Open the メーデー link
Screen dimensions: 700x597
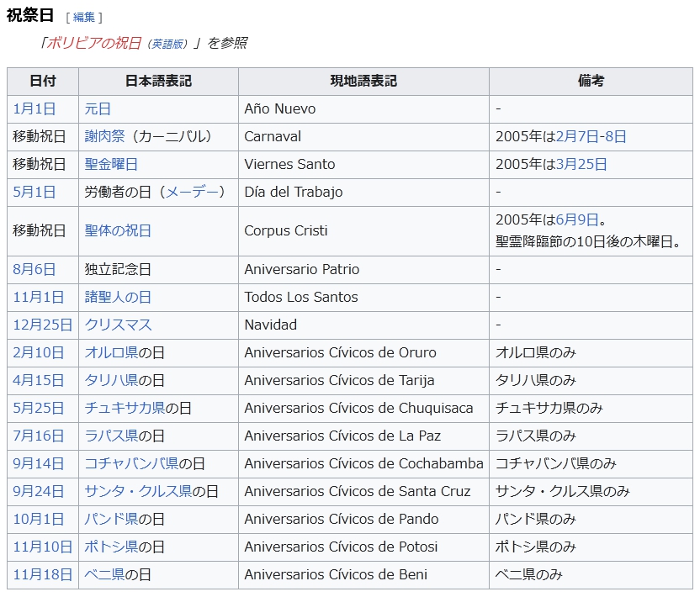pos(194,192)
